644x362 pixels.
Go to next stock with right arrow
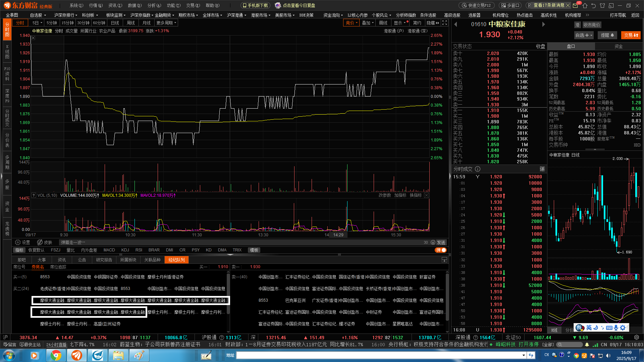click(544, 24)
